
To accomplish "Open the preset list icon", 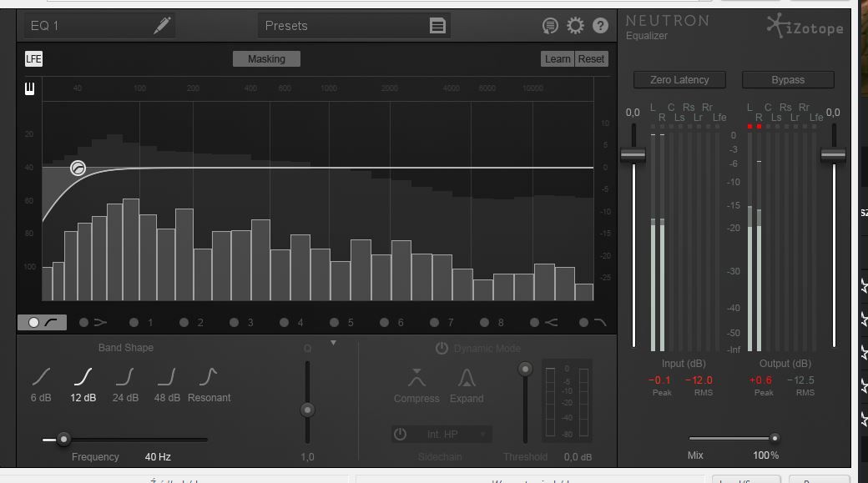I will tap(437, 26).
